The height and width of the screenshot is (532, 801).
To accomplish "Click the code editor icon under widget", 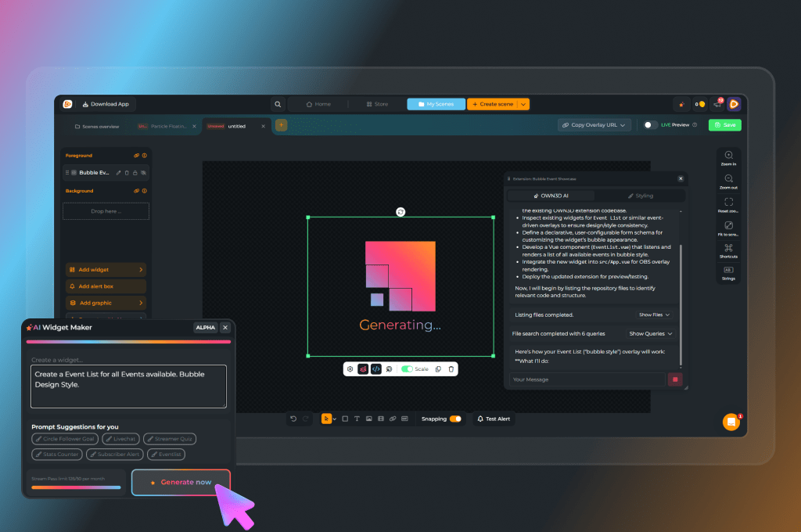I will click(375, 368).
